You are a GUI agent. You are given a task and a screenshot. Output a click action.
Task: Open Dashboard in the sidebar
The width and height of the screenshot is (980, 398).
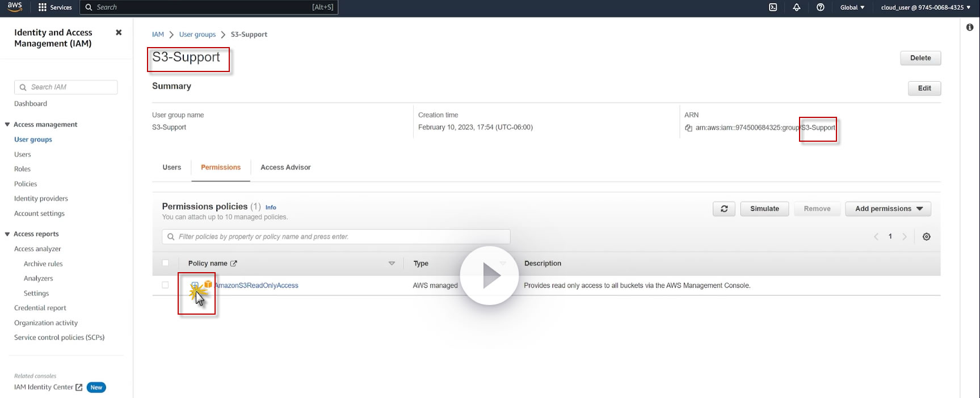tap(31, 104)
